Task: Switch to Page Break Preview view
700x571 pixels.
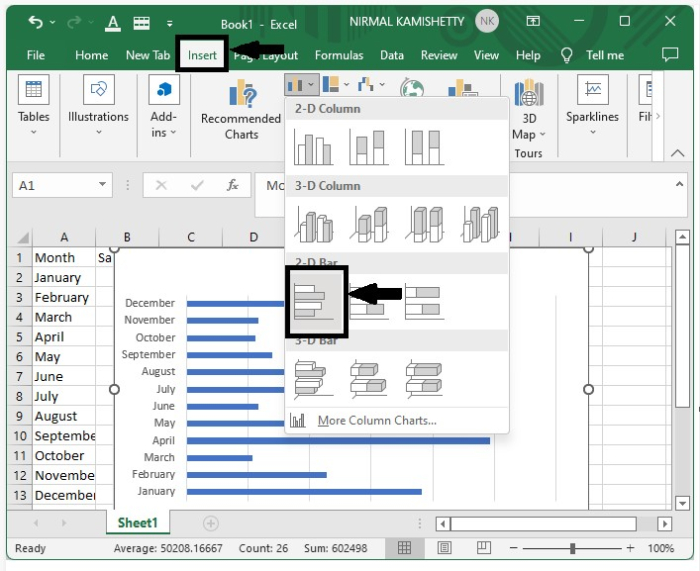Action: pos(484,548)
